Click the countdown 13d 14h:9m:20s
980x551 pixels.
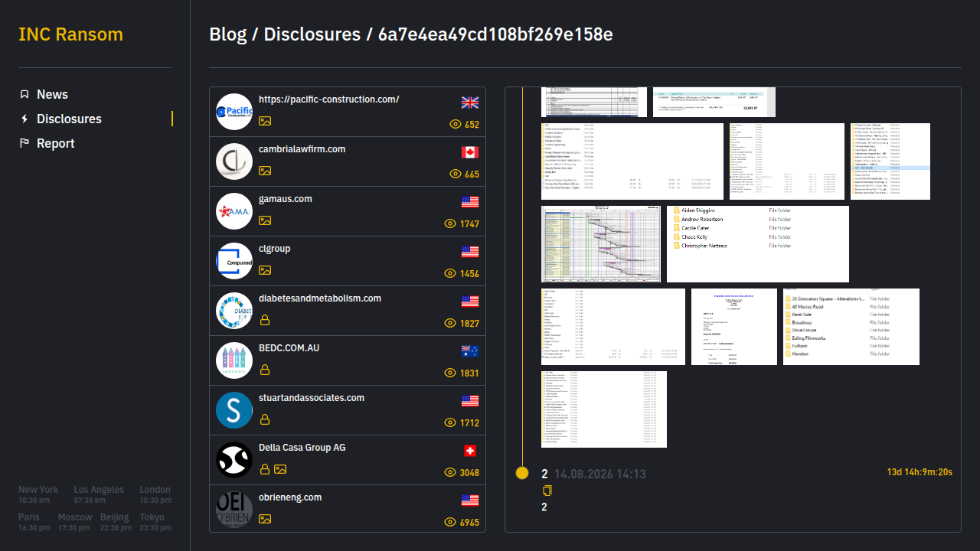tap(920, 472)
